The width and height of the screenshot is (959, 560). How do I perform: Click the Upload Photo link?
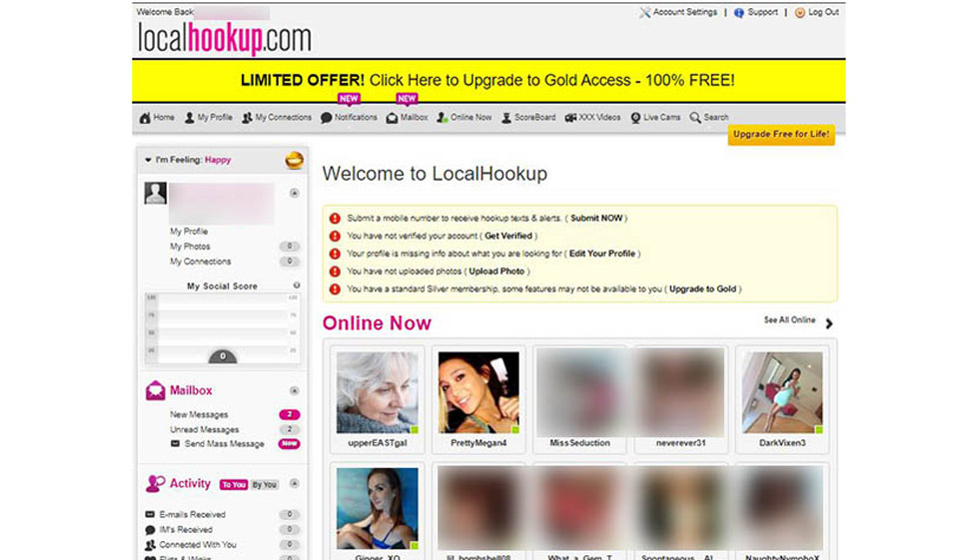pyautogui.click(x=496, y=272)
